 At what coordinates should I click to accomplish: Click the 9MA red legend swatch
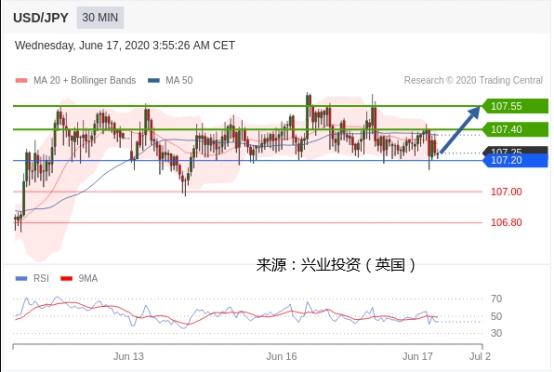(x=66, y=279)
